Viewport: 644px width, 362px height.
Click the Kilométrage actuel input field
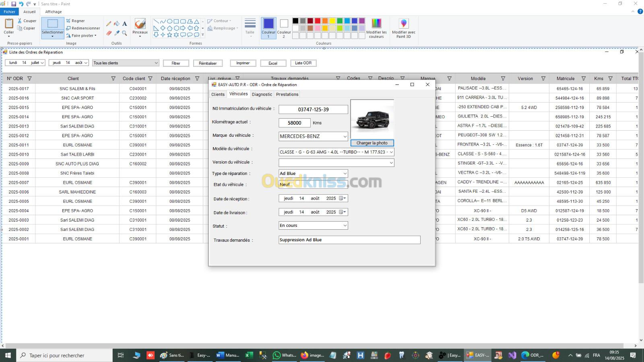click(294, 123)
